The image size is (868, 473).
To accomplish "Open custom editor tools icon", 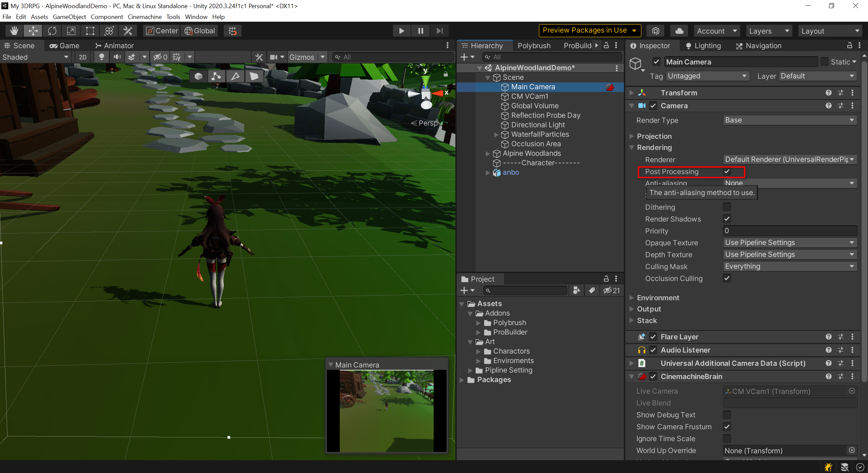I will (x=128, y=31).
